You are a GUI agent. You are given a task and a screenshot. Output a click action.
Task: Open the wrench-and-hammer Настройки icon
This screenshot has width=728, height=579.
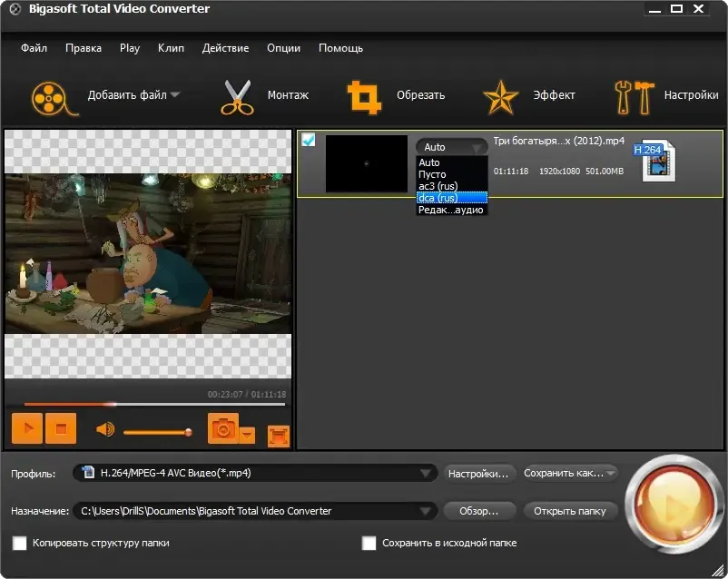(635, 97)
